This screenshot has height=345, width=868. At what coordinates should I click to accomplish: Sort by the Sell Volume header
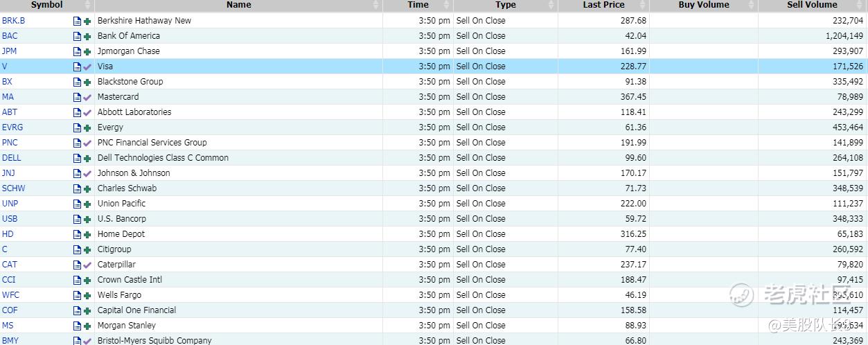point(812,5)
